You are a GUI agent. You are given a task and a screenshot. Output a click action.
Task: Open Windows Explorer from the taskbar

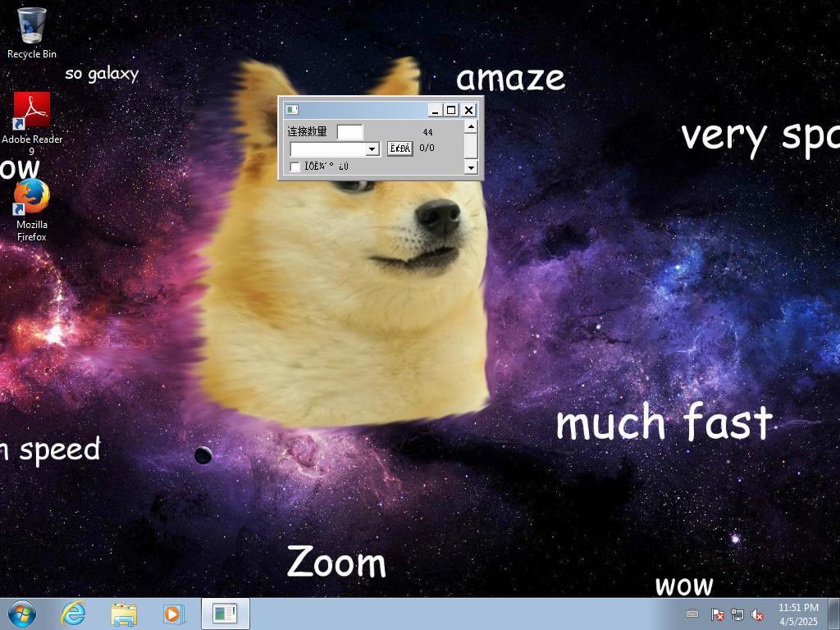coord(124,614)
